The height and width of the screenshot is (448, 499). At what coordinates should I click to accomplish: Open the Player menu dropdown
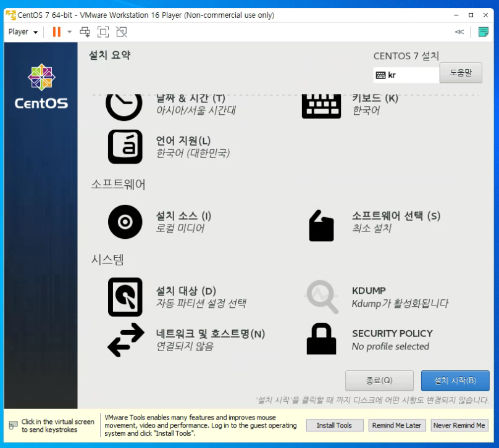23,32
